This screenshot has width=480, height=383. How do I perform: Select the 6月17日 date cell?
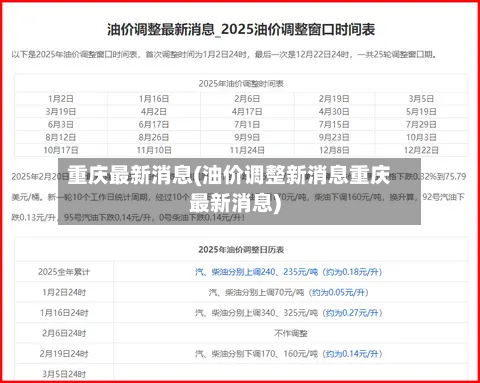(x=154, y=124)
